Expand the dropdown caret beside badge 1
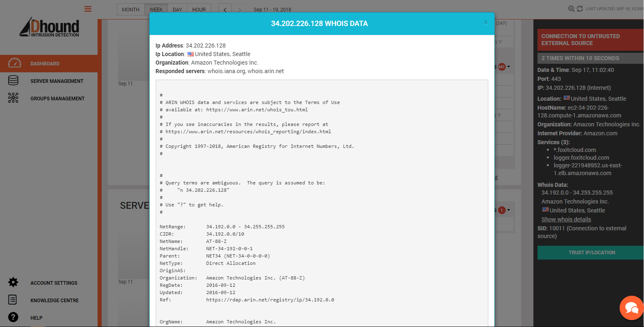 coord(509,210)
